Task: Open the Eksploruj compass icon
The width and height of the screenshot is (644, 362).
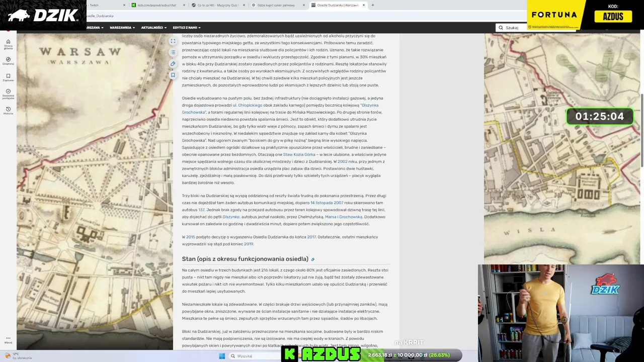Action: click(x=8, y=61)
